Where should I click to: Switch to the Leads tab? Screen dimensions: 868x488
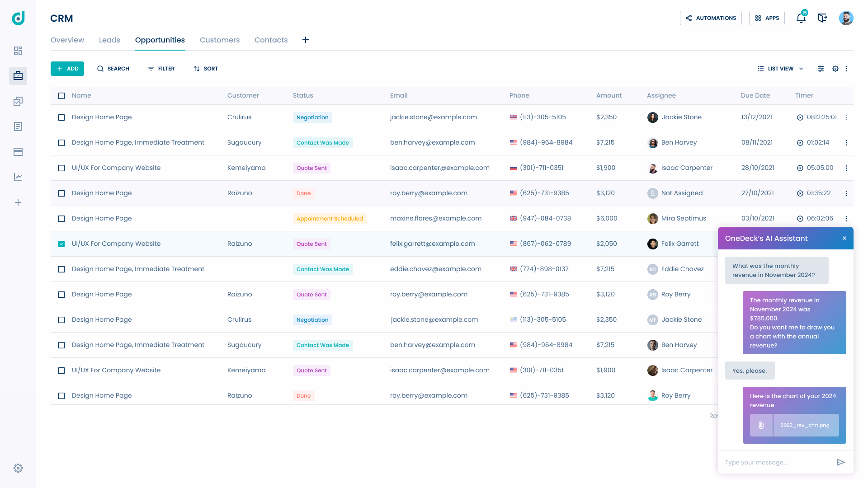(x=109, y=40)
